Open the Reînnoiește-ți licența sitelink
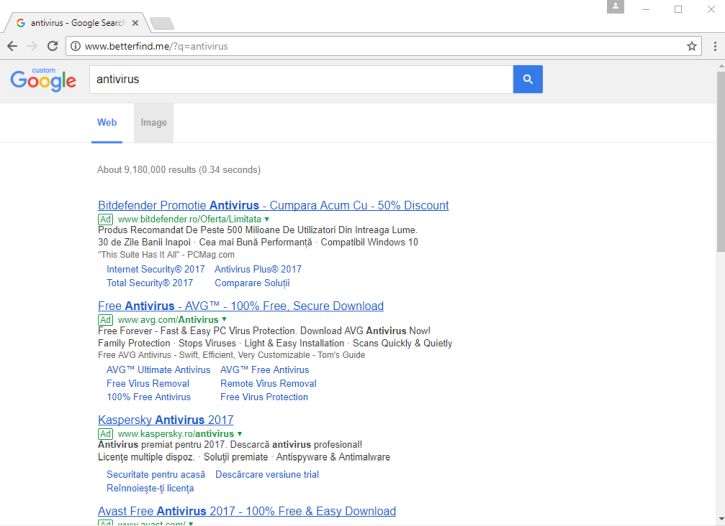Viewport: 725px width, 526px height. pos(150,488)
